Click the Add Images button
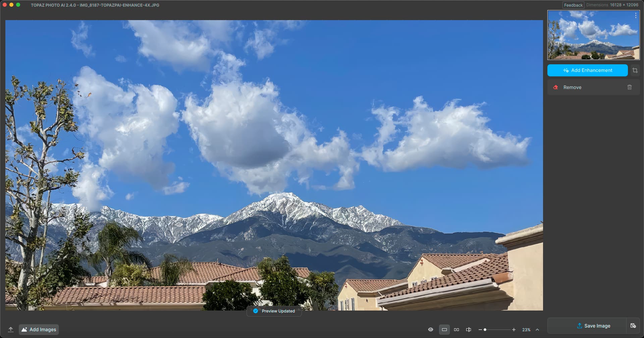The image size is (644, 338). pyautogui.click(x=39, y=330)
